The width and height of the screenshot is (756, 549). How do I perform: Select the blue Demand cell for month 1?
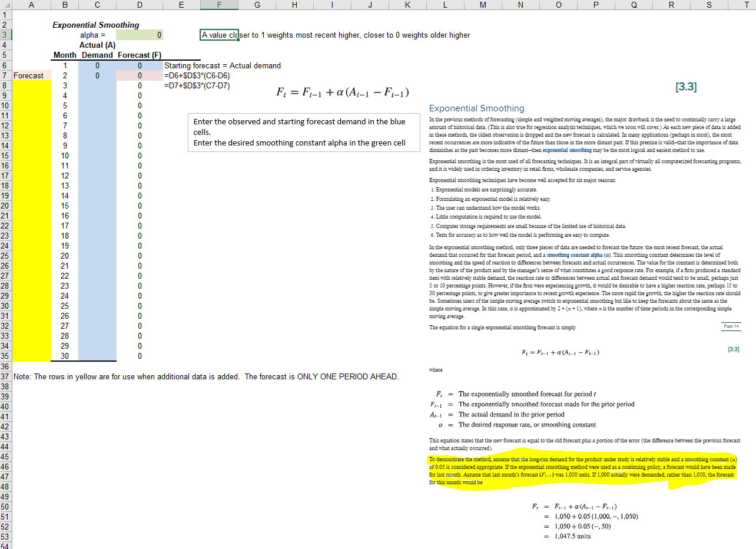coord(97,65)
